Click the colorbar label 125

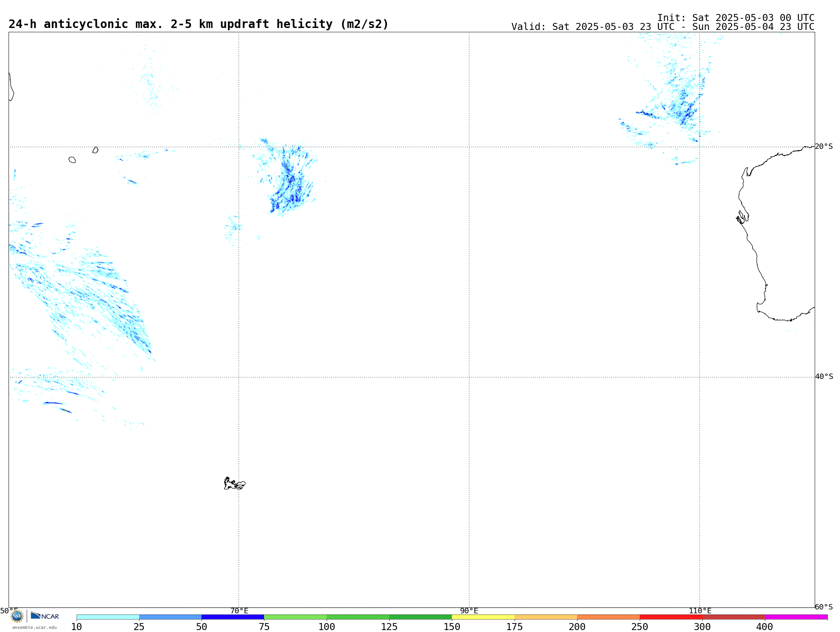pyautogui.click(x=389, y=627)
